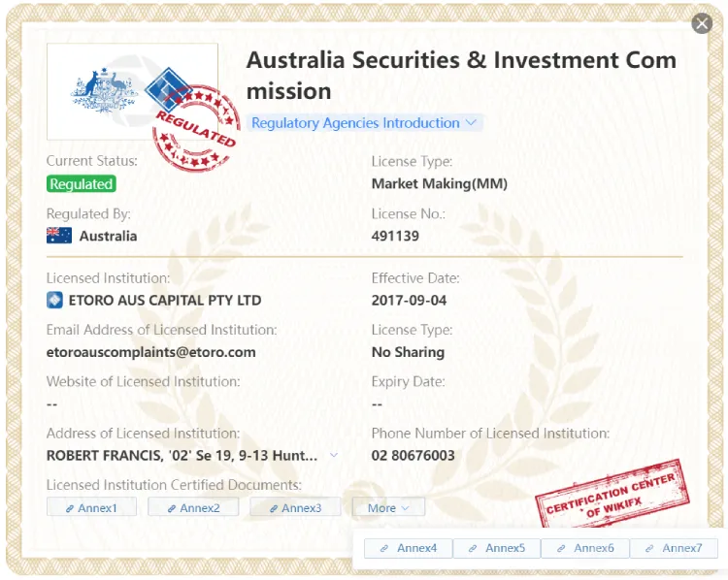This screenshot has height=580, width=728.
Task: Click the etoroauscomplaints email address
Action: (150, 352)
